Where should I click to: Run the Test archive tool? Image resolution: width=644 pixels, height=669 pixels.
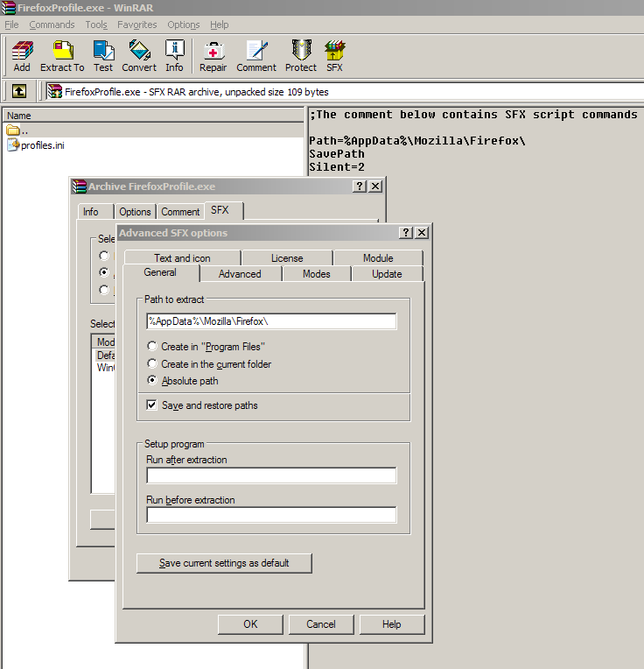[103, 56]
